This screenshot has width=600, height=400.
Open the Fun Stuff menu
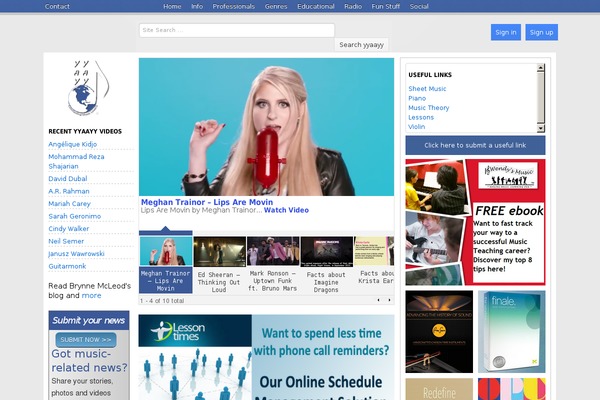[385, 6]
